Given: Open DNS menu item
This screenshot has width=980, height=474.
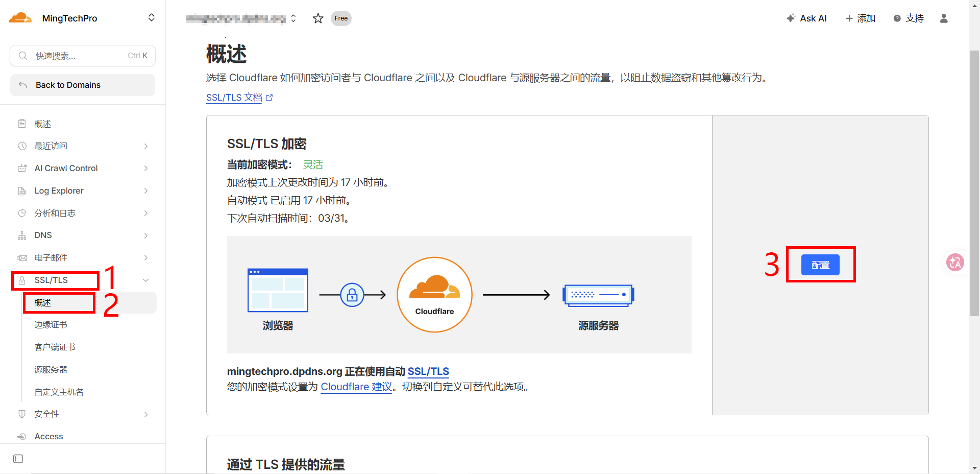Looking at the screenshot, I should (43, 235).
